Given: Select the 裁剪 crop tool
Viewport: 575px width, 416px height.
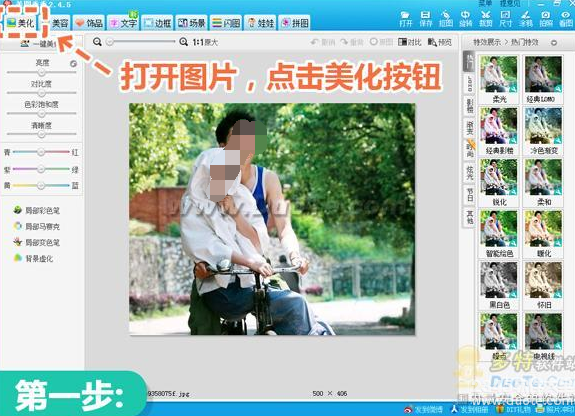Looking at the screenshot, I should pos(486,19).
